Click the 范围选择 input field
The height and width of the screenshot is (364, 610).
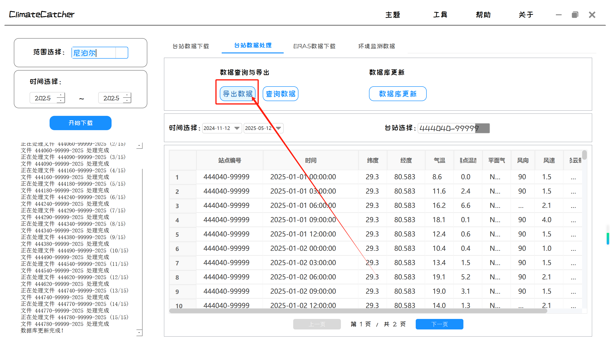94,53
